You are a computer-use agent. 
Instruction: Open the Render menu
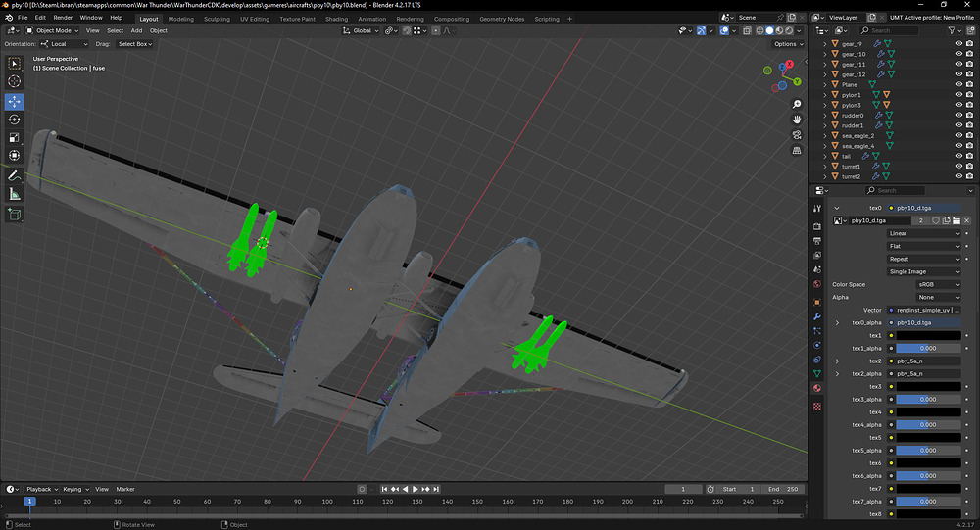coord(63,18)
